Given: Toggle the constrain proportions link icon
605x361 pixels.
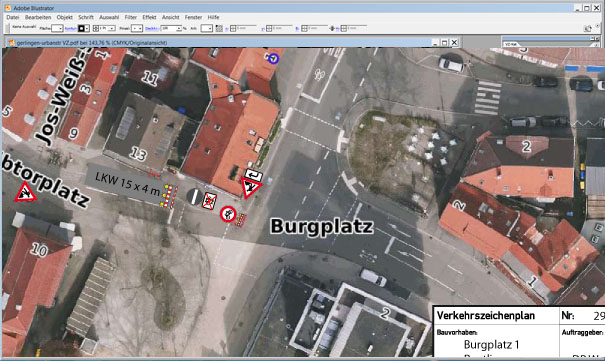Looking at the screenshot, I should [x=332, y=29].
